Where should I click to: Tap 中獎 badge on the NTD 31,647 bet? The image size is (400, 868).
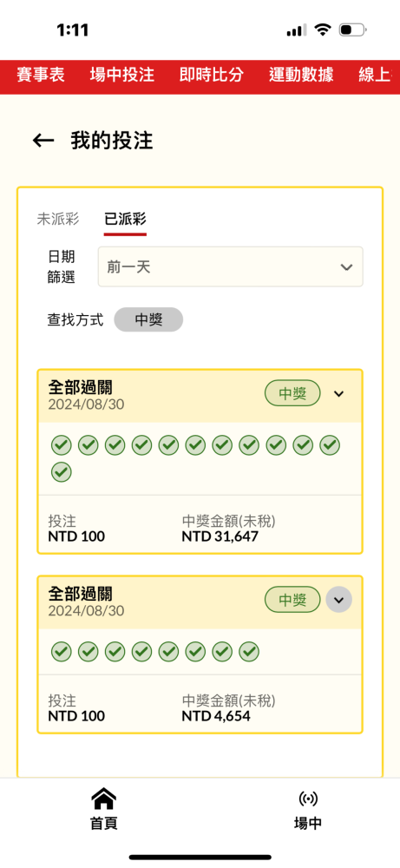pyautogui.click(x=292, y=393)
